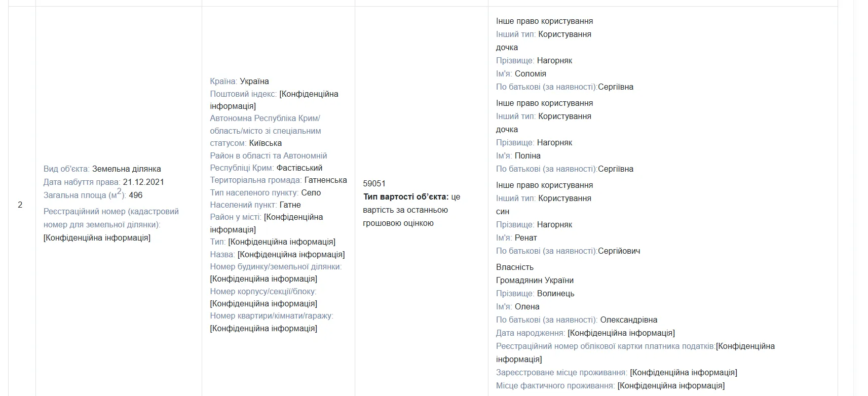Click the owner surname 'Волинець'

point(556,293)
